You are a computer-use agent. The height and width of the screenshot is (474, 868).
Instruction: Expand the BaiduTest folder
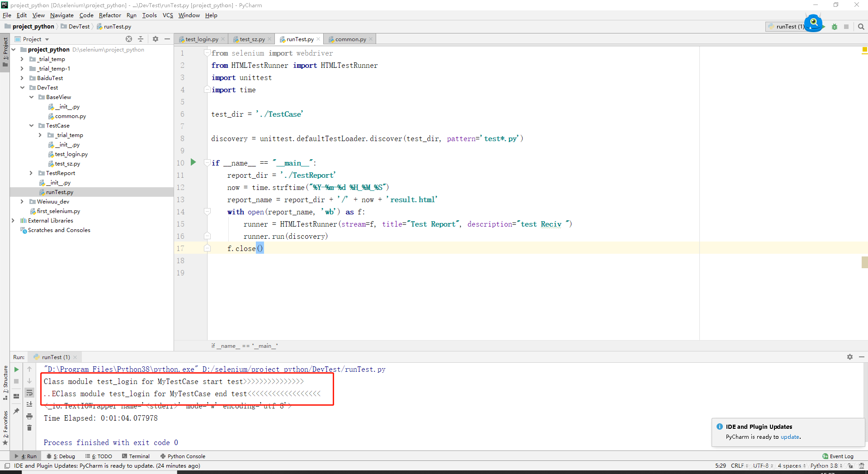(x=22, y=78)
